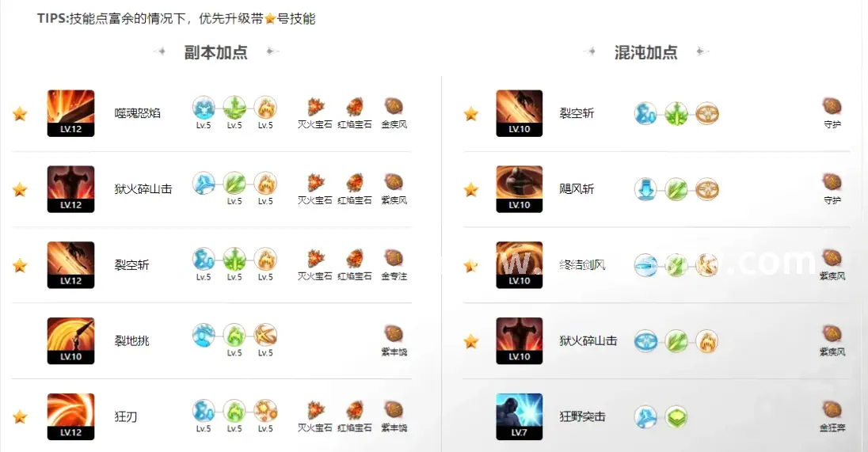Click the 噬魂怒焰 skill icon

[x=70, y=113]
